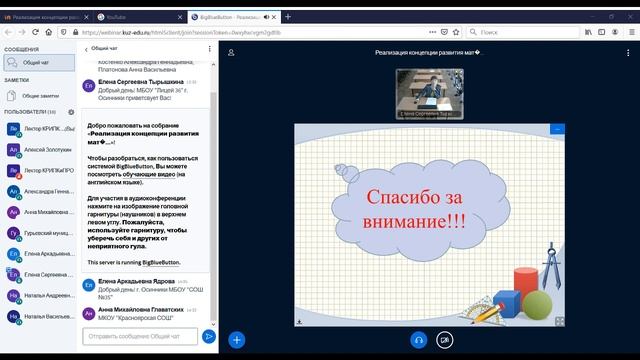Select user Елена Сергеевна

point(40,275)
